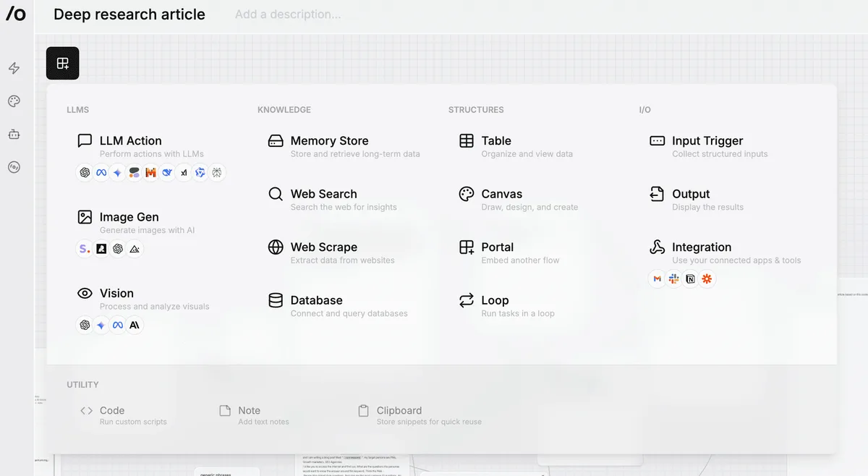
Task: Click the triangle logo under Image Gen
Action: pyautogui.click(x=135, y=249)
